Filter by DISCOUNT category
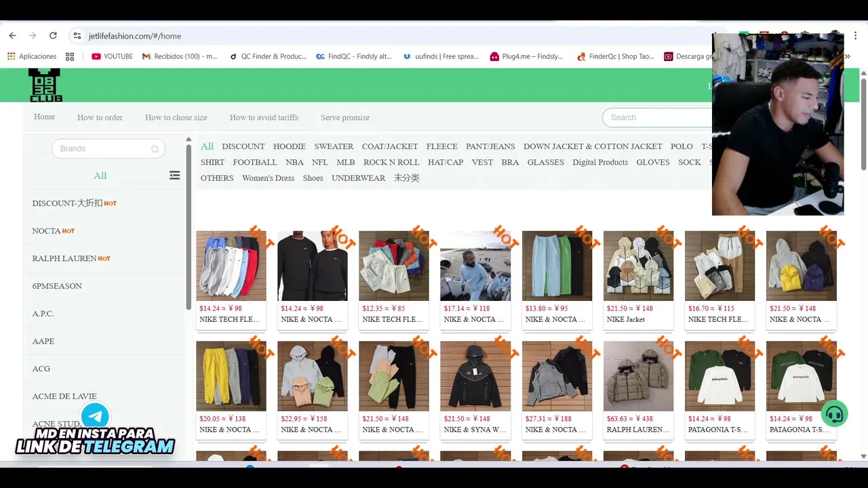The width and height of the screenshot is (868, 488). click(243, 146)
